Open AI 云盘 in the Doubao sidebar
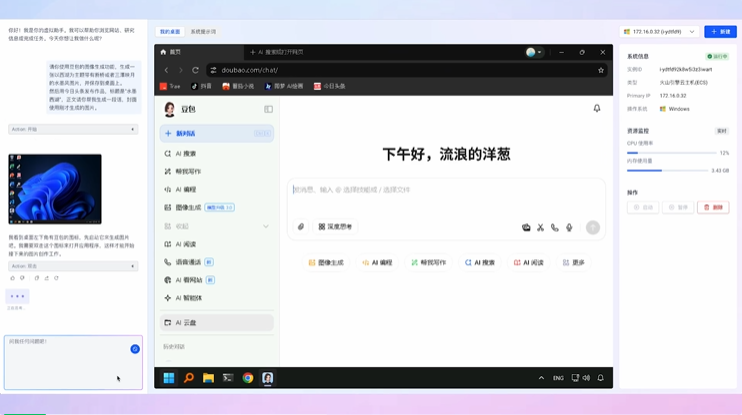Image resolution: width=742 pixels, height=415 pixels. (x=217, y=322)
